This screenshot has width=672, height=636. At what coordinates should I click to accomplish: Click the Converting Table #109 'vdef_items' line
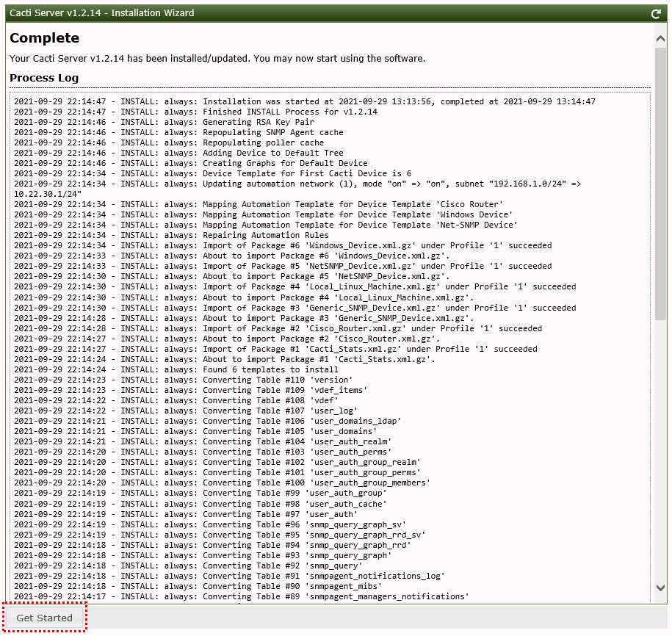point(191,391)
